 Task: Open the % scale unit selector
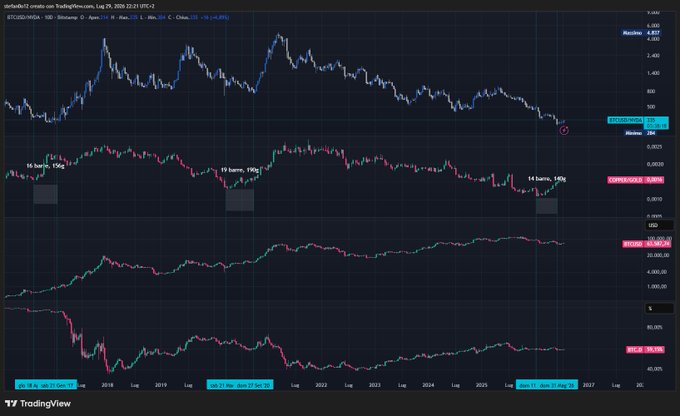[x=659, y=308]
